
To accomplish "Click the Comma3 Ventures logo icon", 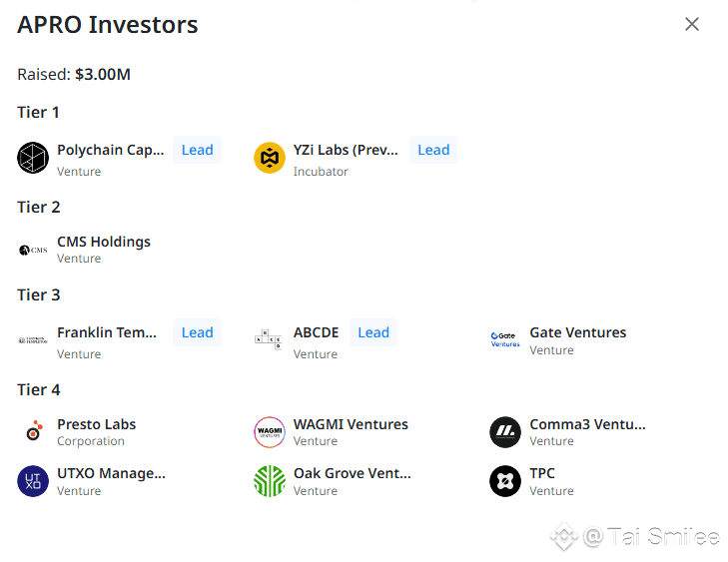I will click(x=505, y=431).
